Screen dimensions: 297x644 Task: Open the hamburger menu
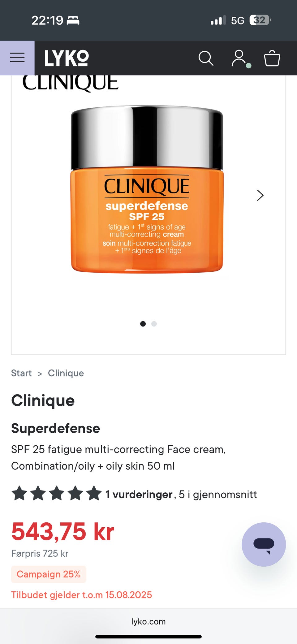coord(17,58)
